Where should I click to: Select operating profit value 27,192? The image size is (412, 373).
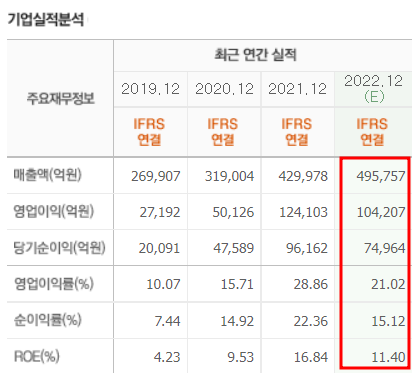(160, 212)
